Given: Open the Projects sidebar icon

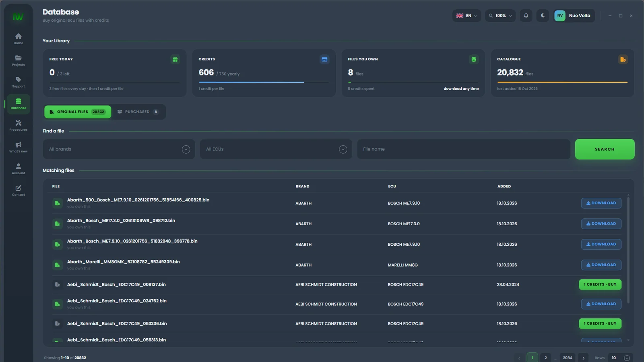Looking at the screenshot, I should coord(18,60).
